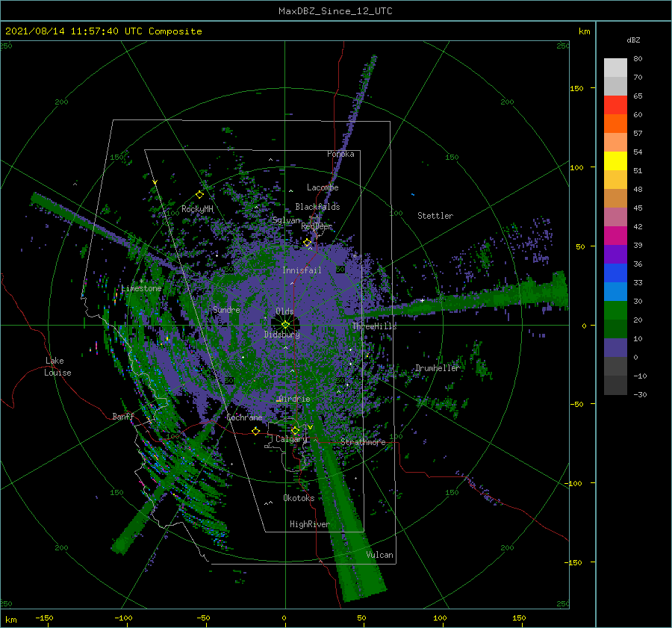Click the Banff label
The image size is (672, 628).
pos(123,416)
